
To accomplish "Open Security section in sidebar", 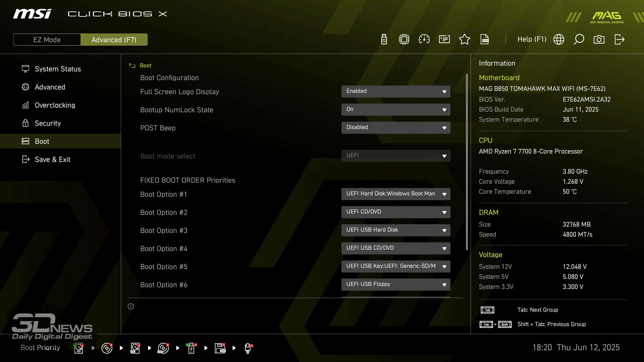I will pos(60,123).
